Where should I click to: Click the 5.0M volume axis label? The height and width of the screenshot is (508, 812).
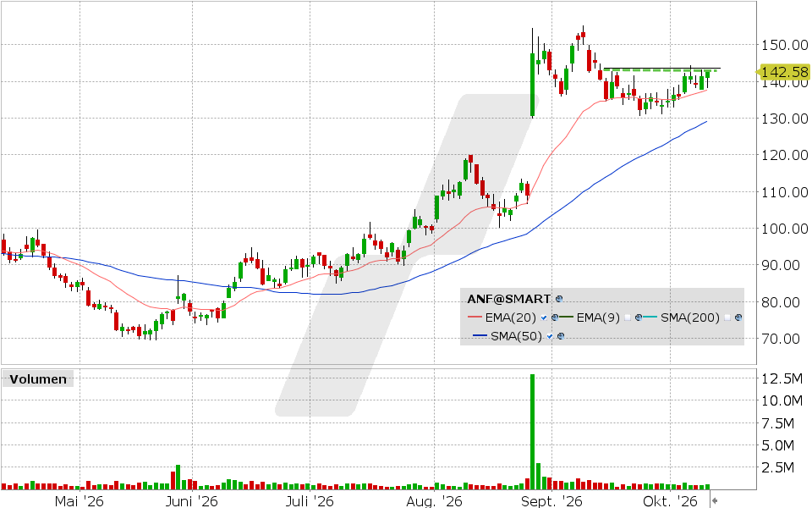click(x=778, y=445)
